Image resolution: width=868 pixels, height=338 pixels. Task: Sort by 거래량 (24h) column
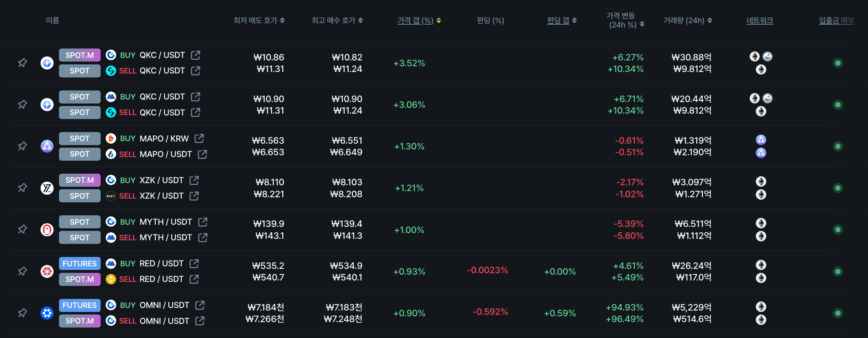click(x=687, y=21)
